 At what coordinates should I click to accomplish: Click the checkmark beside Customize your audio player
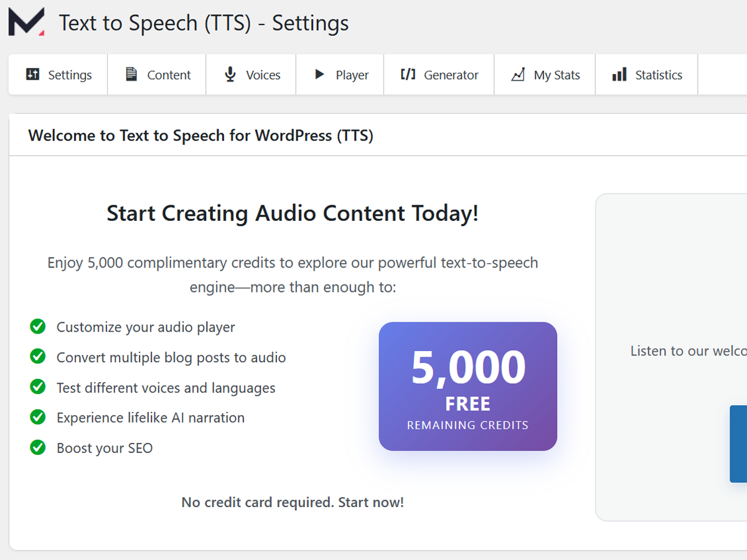click(38, 326)
